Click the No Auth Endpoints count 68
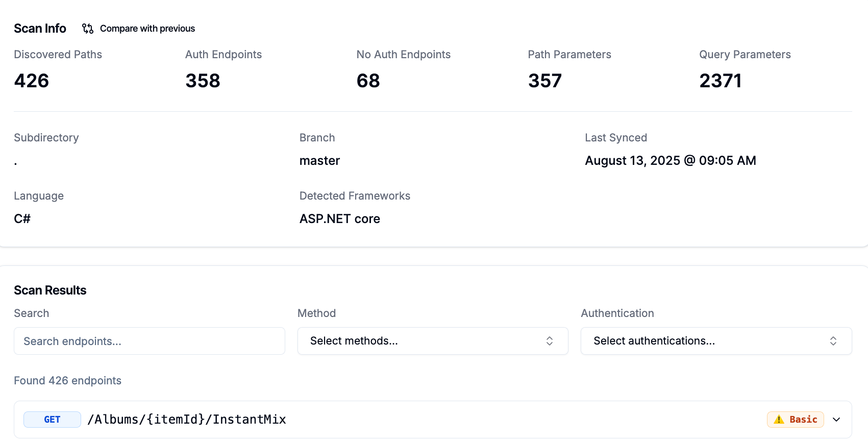Image resolution: width=868 pixels, height=442 pixels. point(368,81)
